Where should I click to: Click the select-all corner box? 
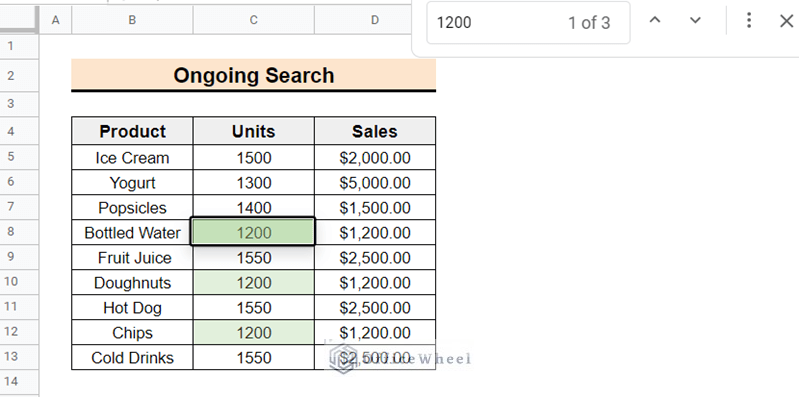click(19, 20)
